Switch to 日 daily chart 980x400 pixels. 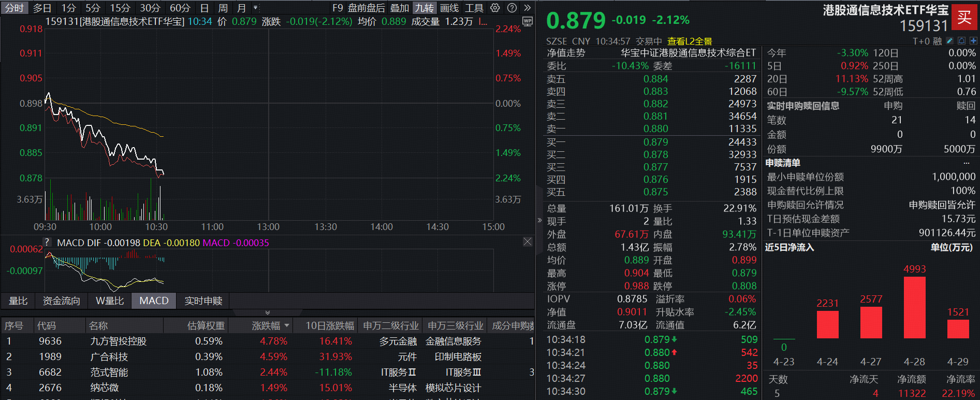click(204, 8)
